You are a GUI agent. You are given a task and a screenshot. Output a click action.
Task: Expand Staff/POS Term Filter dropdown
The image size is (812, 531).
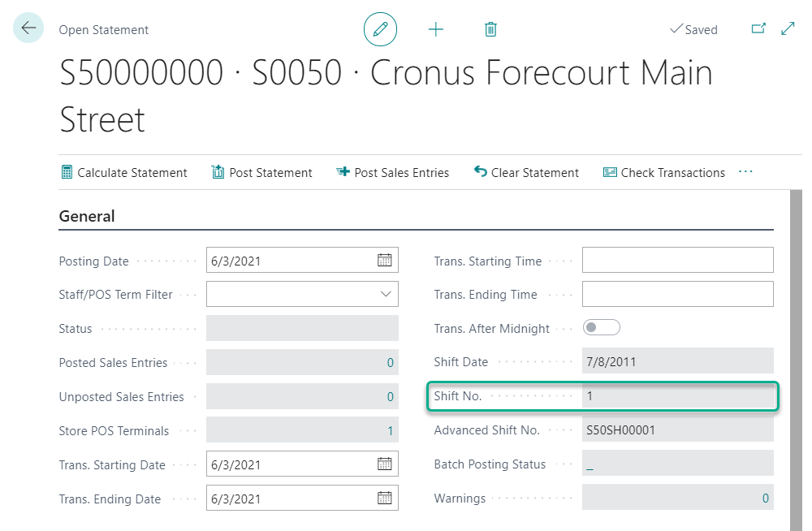[386, 294]
